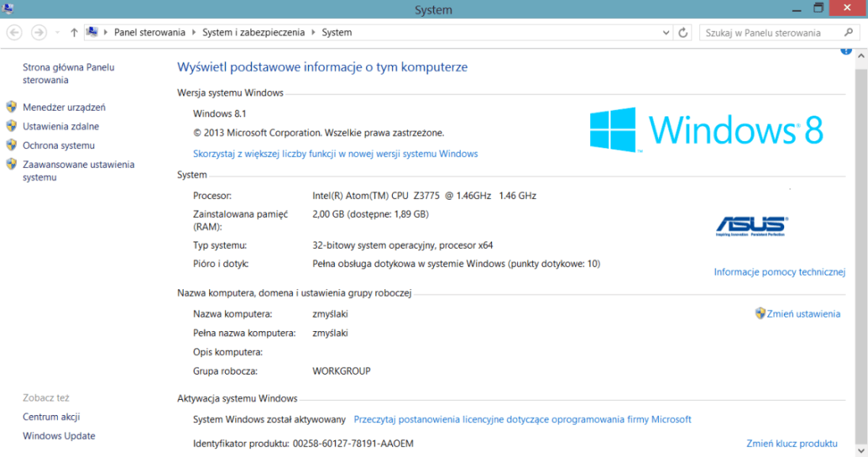Viewport: 868px width, 457px height.
Task: Click Zmień klucz produktu
Action: pyautogui.click(x=792, y=444)
